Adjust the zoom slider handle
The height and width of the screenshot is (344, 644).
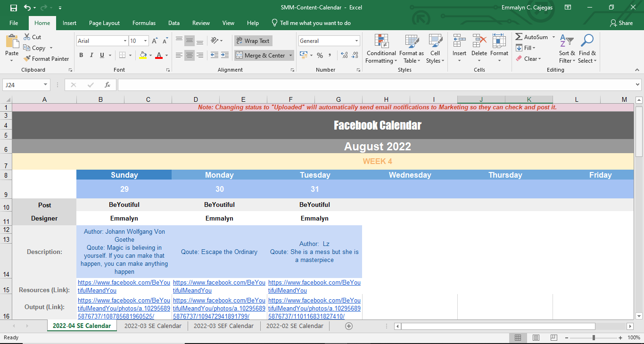click(x=594, y=337)
